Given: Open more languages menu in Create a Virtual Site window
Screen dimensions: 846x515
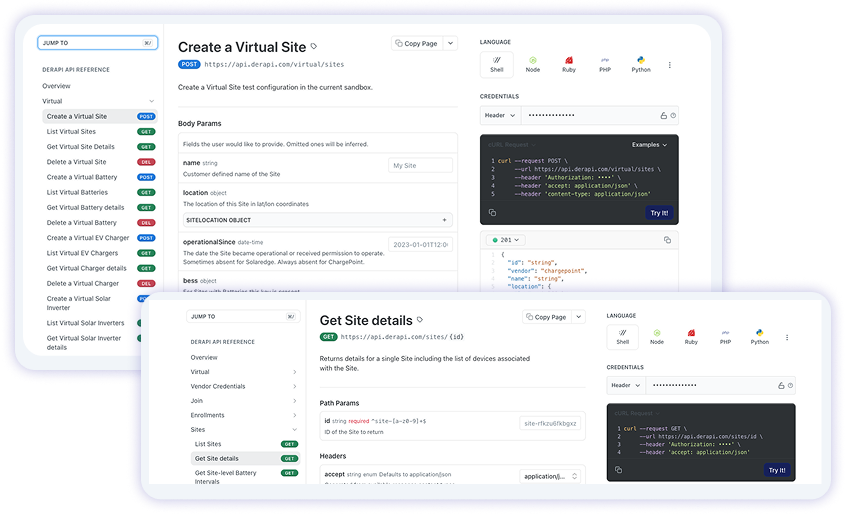Looking at the screenshot, I should (670, 65).
